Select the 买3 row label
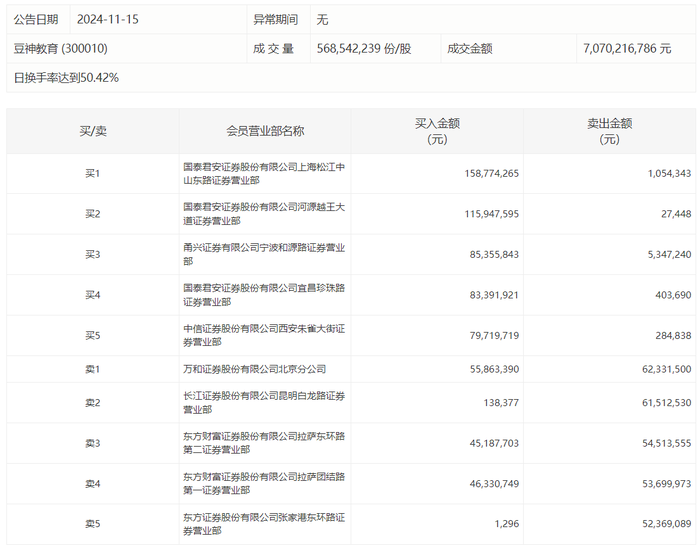The image size is (700, 548). 93,254
